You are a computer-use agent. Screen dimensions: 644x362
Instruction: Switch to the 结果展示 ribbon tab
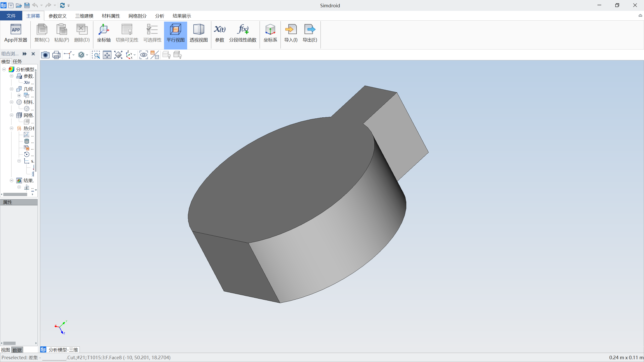tap(182, 16)
